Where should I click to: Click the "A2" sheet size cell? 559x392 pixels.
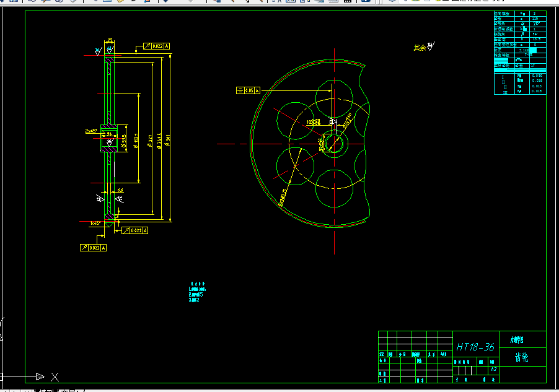[x=494, y=370]
